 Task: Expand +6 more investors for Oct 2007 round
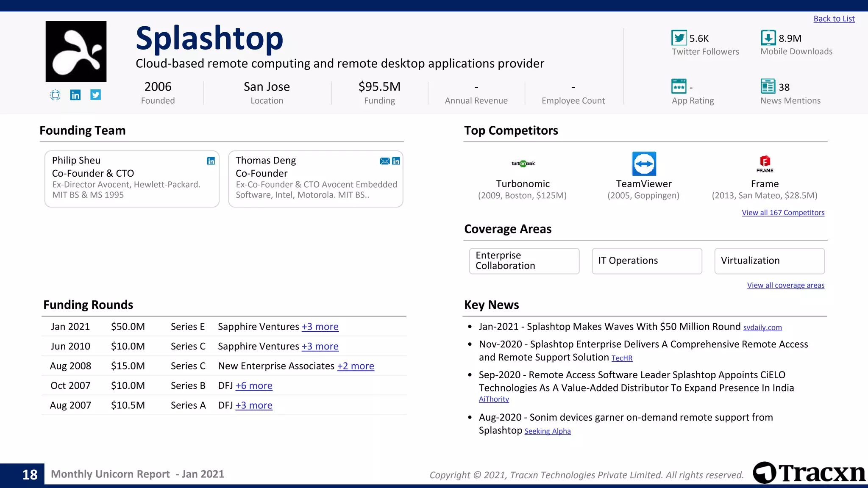tap(254, 386)
